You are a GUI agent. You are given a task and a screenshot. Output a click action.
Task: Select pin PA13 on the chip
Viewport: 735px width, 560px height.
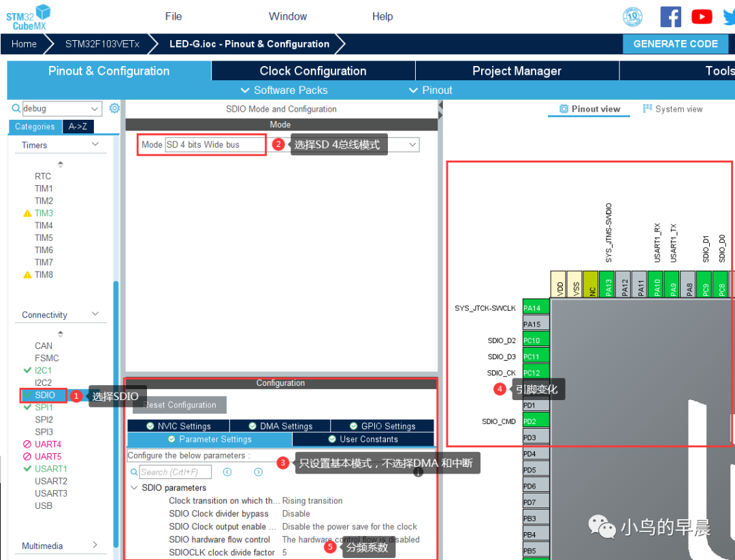click(x=607, y=284)
